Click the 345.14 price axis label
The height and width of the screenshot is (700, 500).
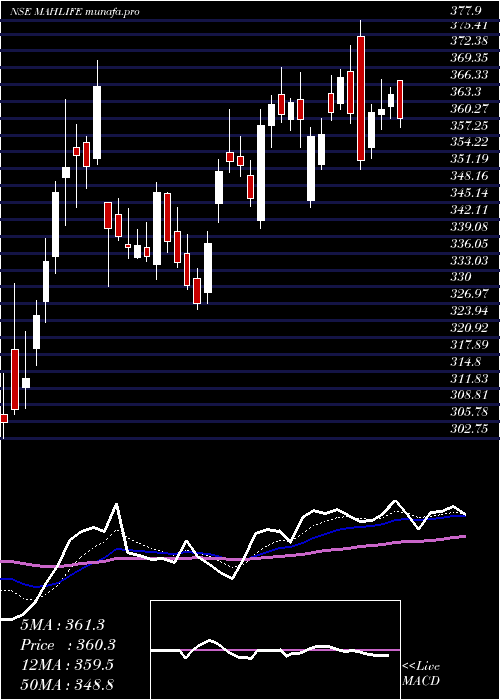(x=470, y=193)
